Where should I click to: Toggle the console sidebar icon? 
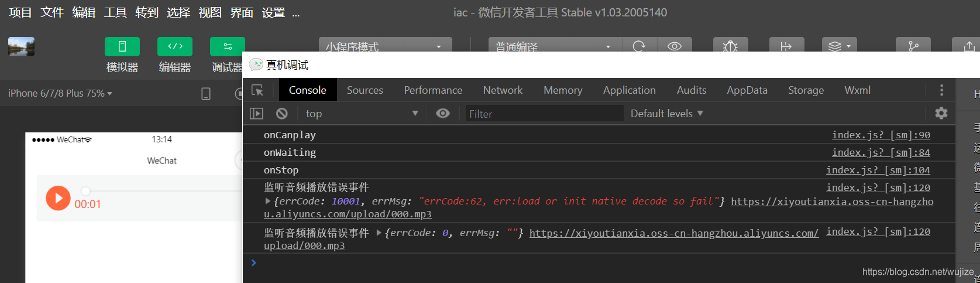[x=256, y=114]
